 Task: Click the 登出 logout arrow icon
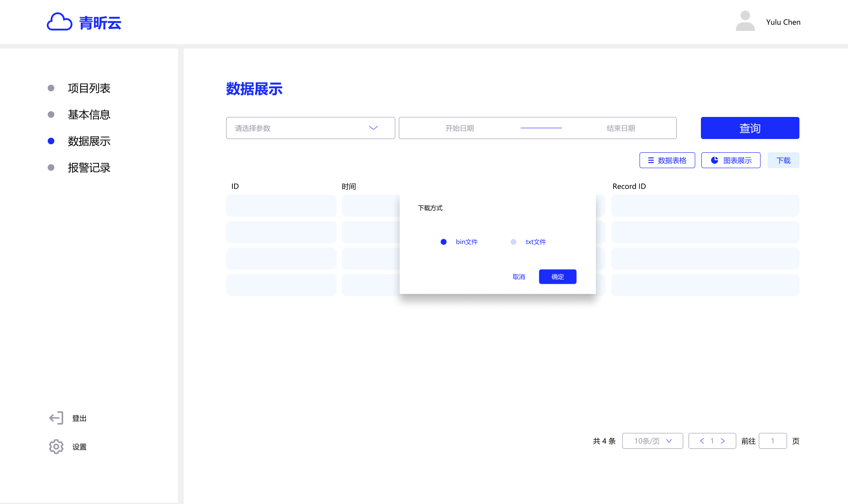tap(56, 418)
